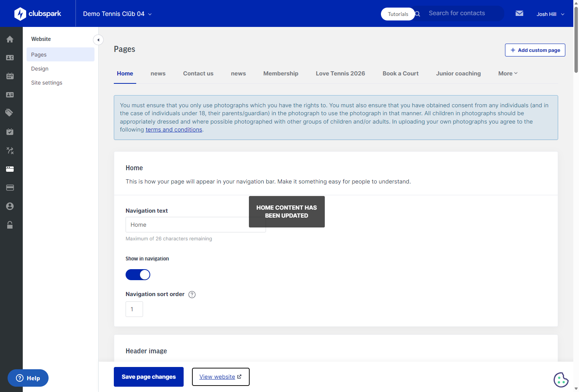Open the padlock sidebar icon

click(x=10, y=225)
